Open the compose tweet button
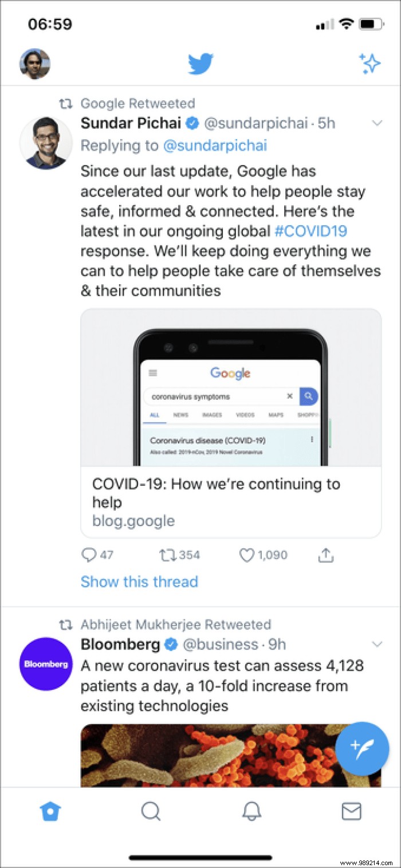This screenshot has width=401, height=868. pos(362,749)
